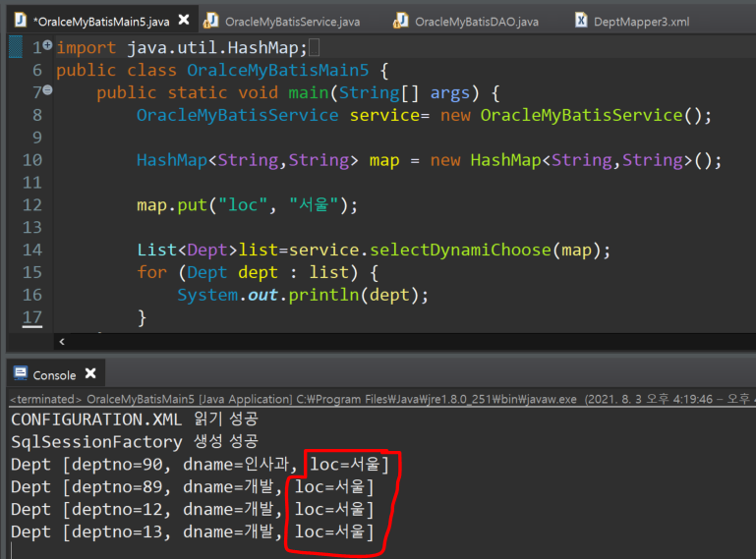
Task: Click the collapsed import placeholder box after HashMap
Action: point(314,48)
